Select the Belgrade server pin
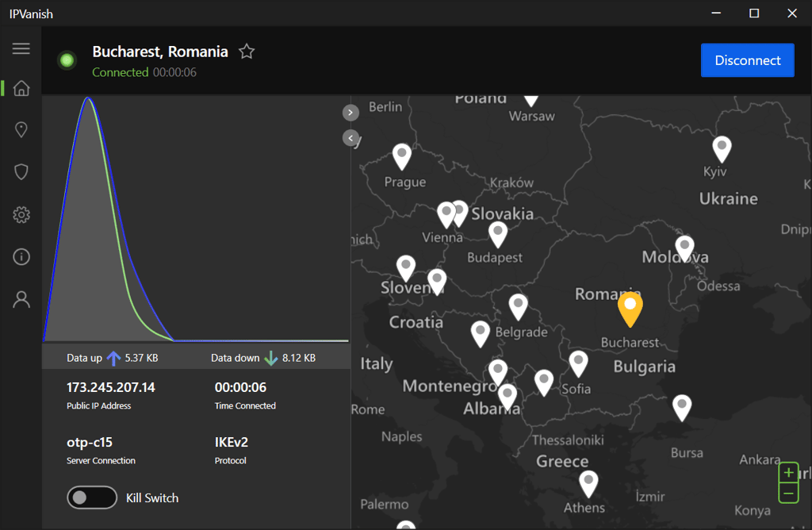This screenshot has width=812, height=530. point(519,307)
